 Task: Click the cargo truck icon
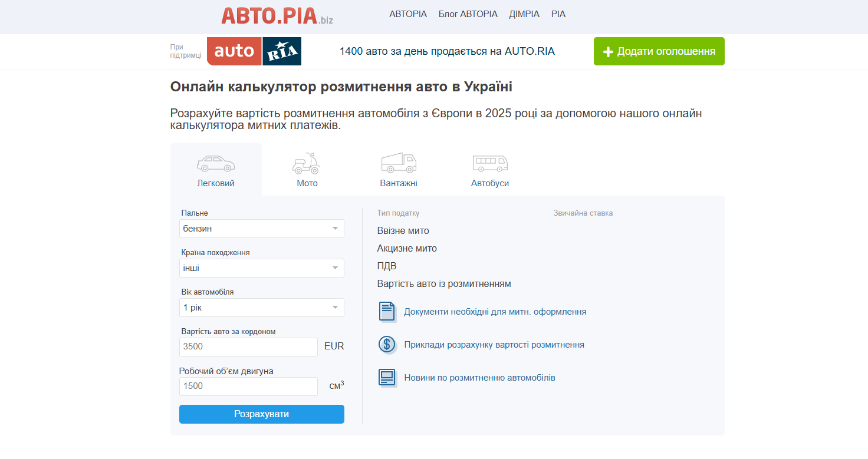(399, 163)
